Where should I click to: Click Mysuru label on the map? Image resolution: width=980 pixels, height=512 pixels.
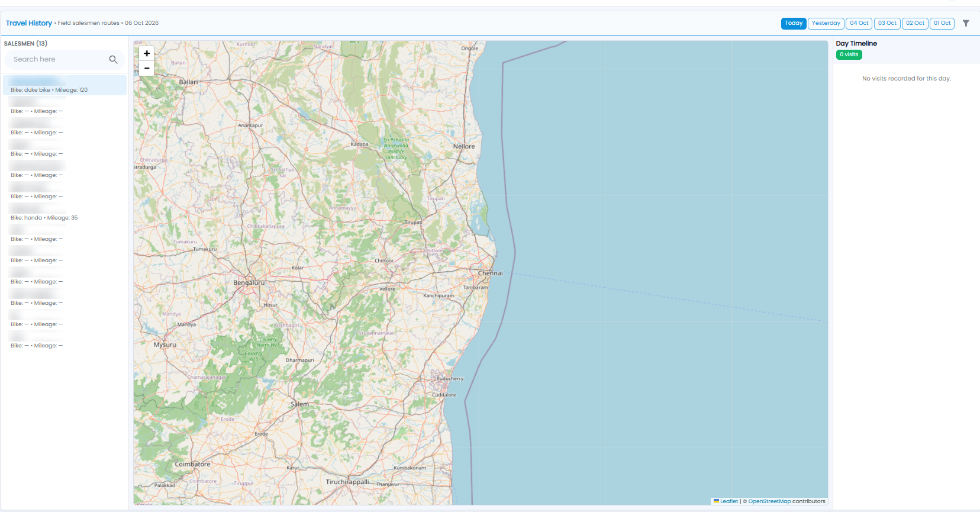click(x=165, y=344)
